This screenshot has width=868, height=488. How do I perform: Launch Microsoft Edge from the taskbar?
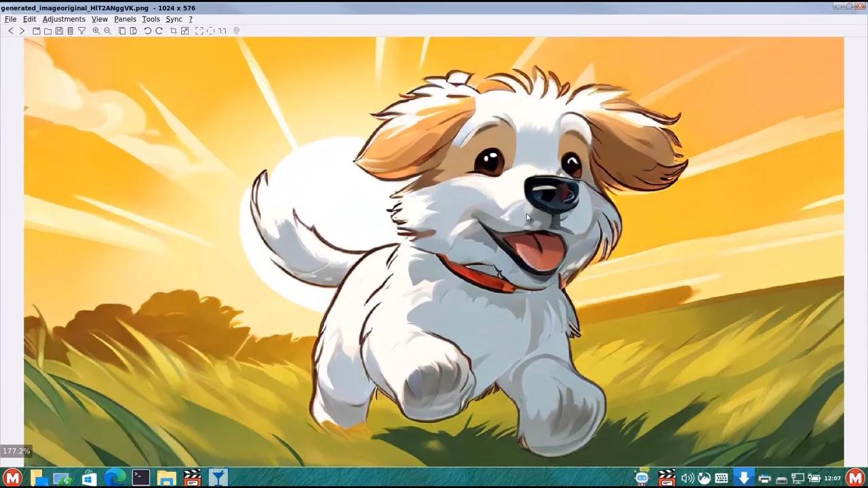pos(115,478)
